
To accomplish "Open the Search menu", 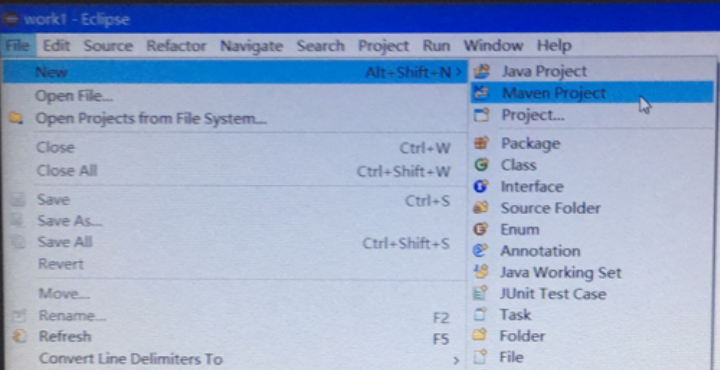I will (x=321, y=46).
